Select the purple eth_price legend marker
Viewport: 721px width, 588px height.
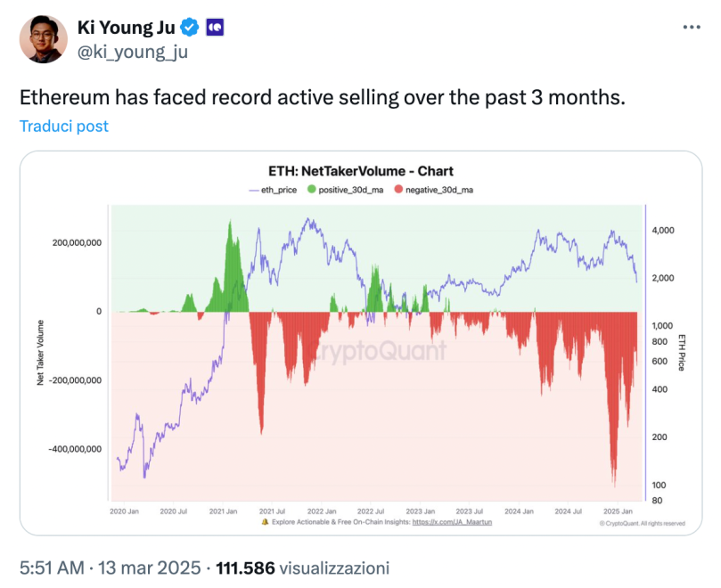coord(252,190)
